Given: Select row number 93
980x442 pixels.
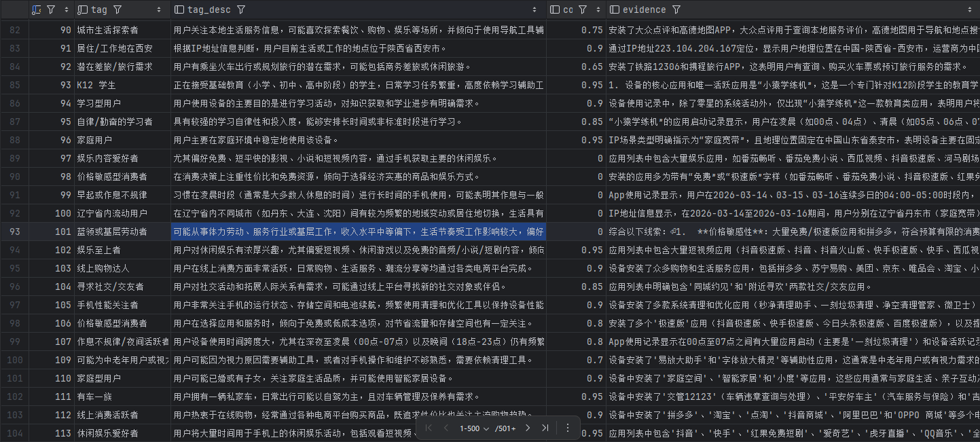Looking at the screenshot, I should click(x=15, y=232).
